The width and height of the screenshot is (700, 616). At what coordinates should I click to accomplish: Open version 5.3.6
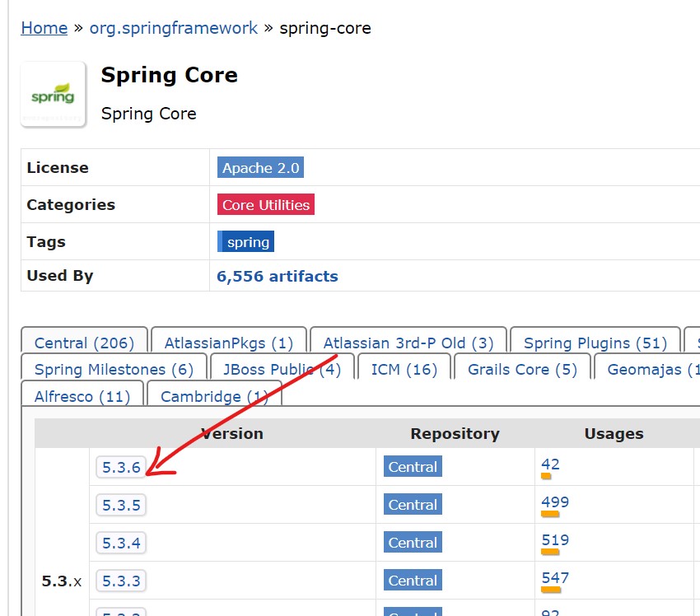121,468
